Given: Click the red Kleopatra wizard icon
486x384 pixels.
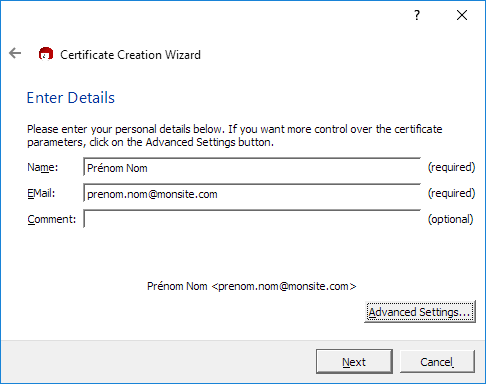Looking at the screenshot, I should point(46,54).
